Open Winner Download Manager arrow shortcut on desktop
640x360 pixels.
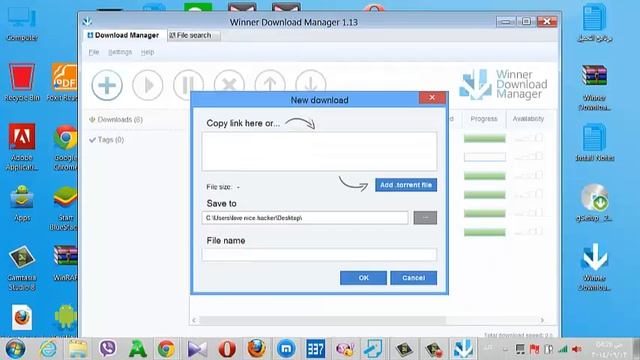(x=594, y=266)
